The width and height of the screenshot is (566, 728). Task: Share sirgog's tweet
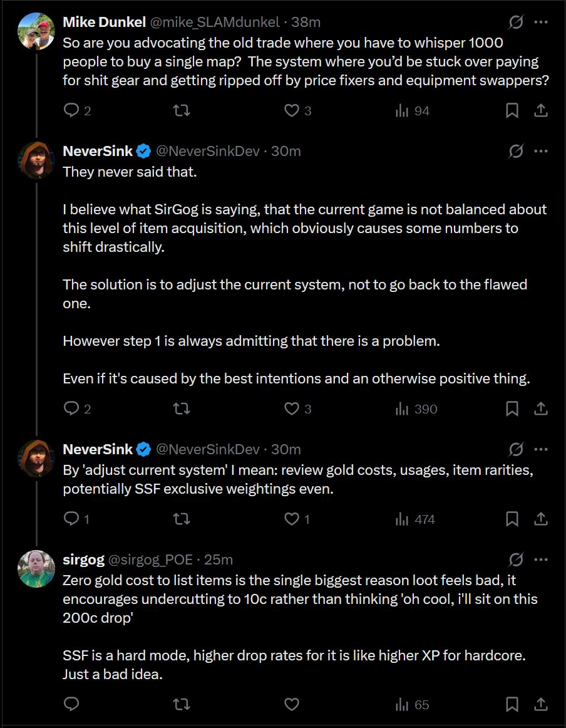pos(541,705)
